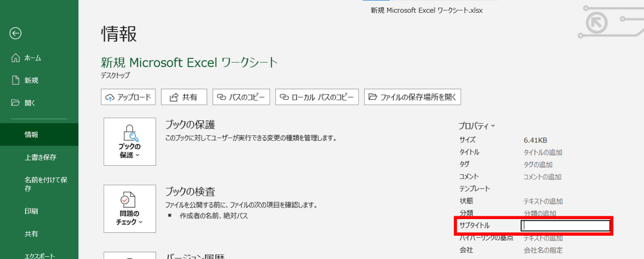
Task: Click the デスクトップ location text
Action: click(115, 75)
